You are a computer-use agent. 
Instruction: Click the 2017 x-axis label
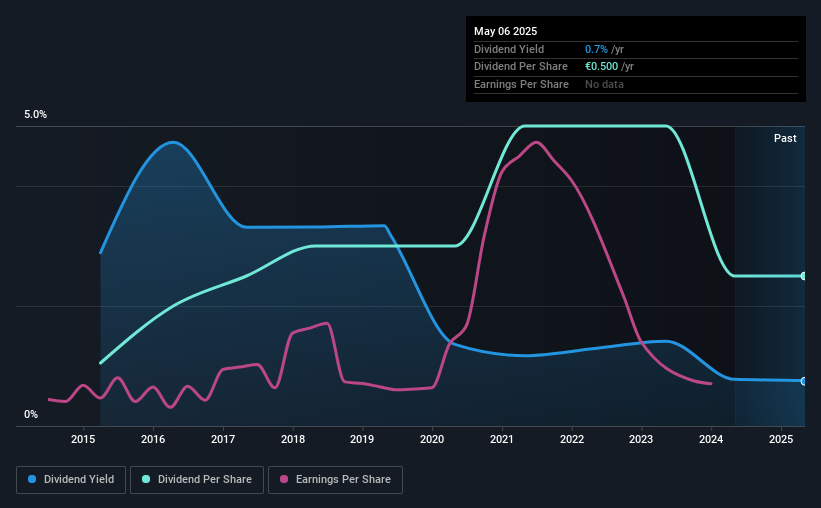pyautogui.click(x=223, y=439)
